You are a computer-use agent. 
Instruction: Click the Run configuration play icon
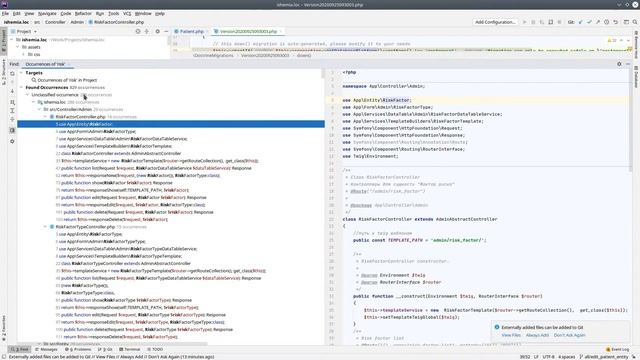(x=524, y=22)
